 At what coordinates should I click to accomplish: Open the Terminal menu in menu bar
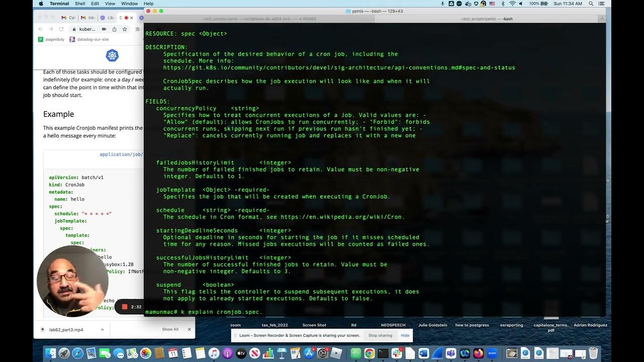59,4
